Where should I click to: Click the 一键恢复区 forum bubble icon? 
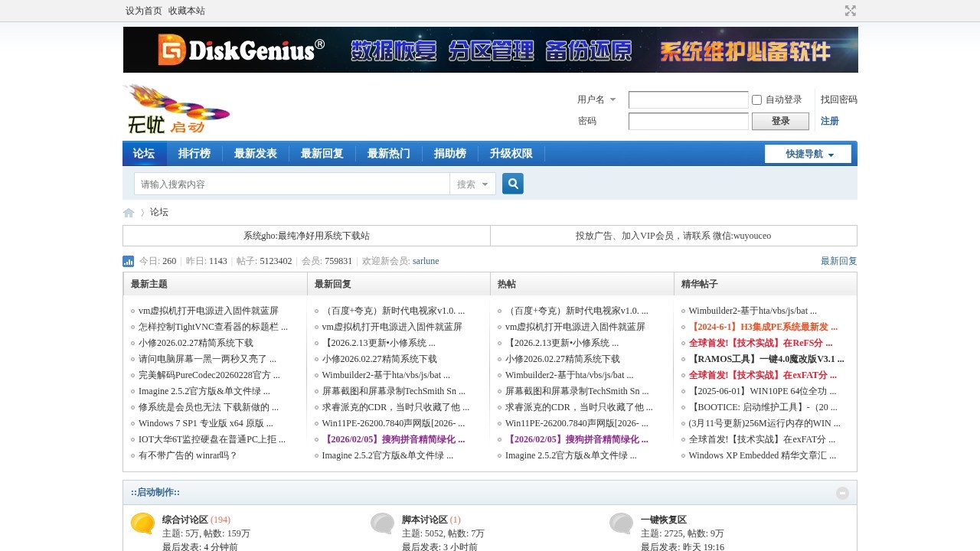[622, 523]
